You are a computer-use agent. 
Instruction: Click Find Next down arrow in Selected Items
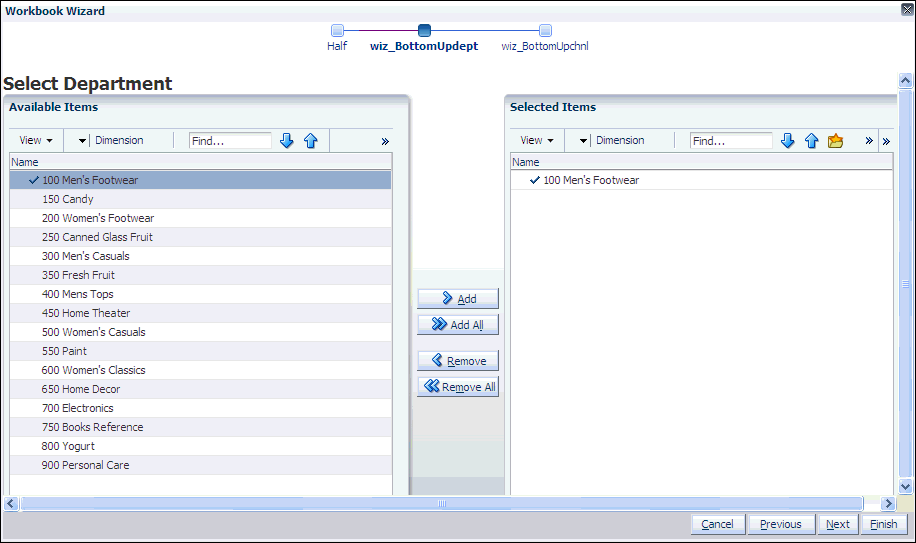click(x=787, y=141)
